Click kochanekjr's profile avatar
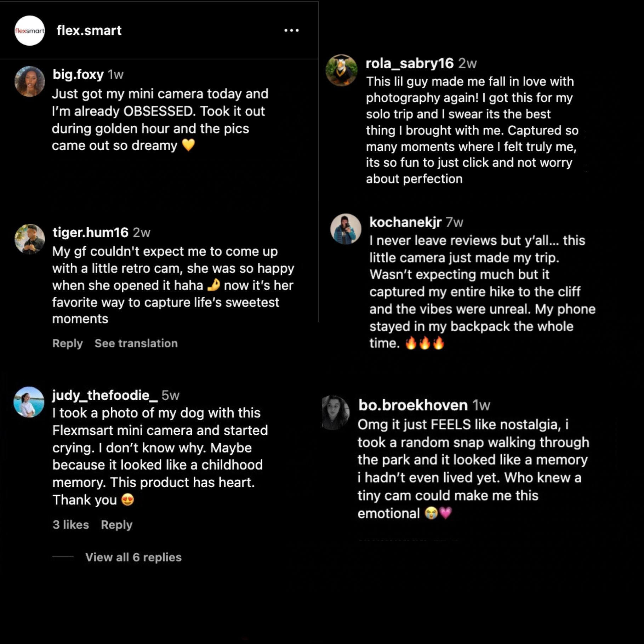Screen dimensions: 644x644 346,229
